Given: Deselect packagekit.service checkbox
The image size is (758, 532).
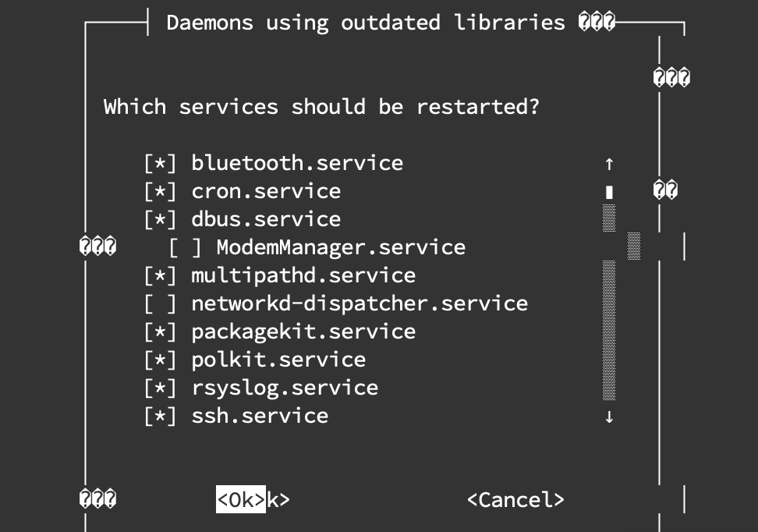Looking at the screenshot, I should pos(160,332).
